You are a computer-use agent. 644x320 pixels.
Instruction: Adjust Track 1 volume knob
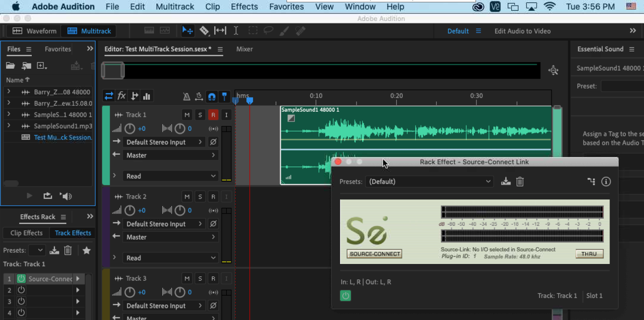[130, 128]
